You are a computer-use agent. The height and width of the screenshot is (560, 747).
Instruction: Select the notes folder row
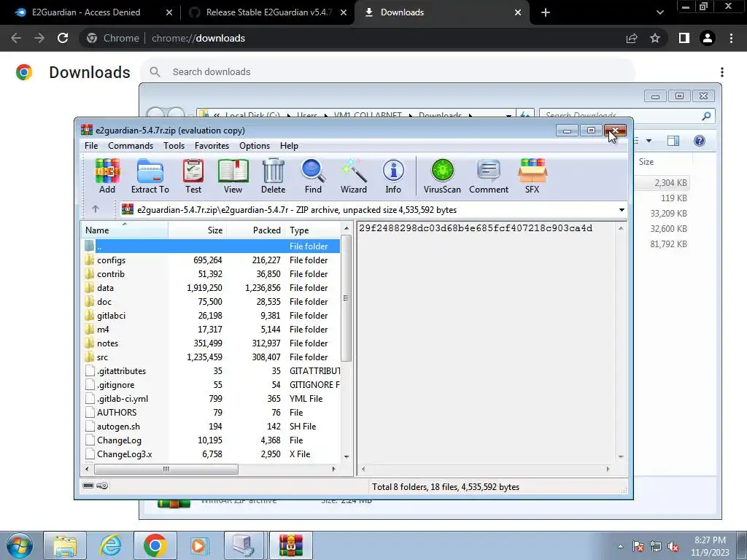211,343
